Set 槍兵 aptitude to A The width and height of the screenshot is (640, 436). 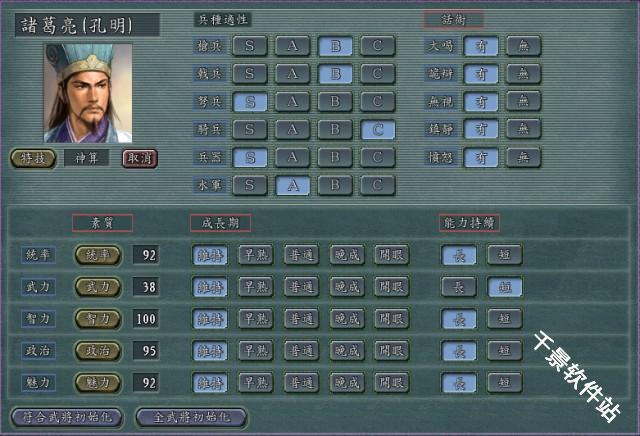point(293,46)
